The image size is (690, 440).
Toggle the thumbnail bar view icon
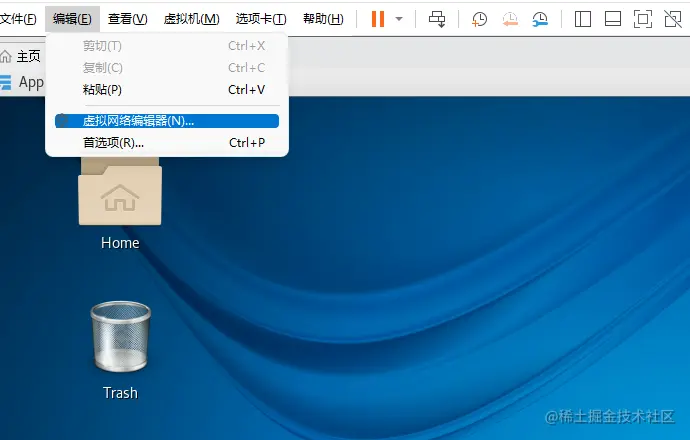click(x=613, y=19)
